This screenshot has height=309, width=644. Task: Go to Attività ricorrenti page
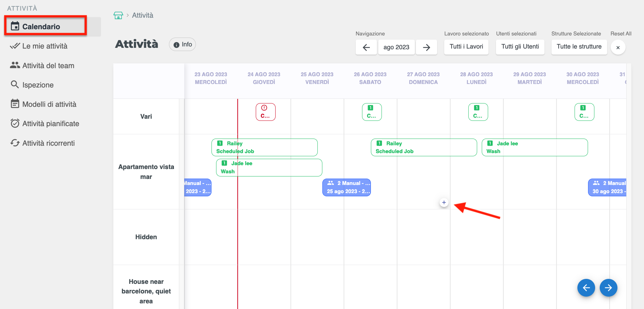[x=49, y=143]
